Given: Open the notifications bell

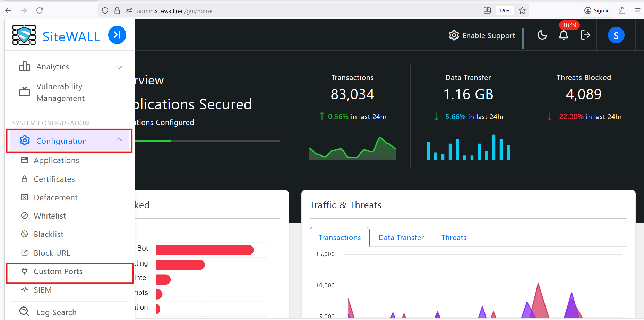Looking at the screenshot, I should pos(564,35).
